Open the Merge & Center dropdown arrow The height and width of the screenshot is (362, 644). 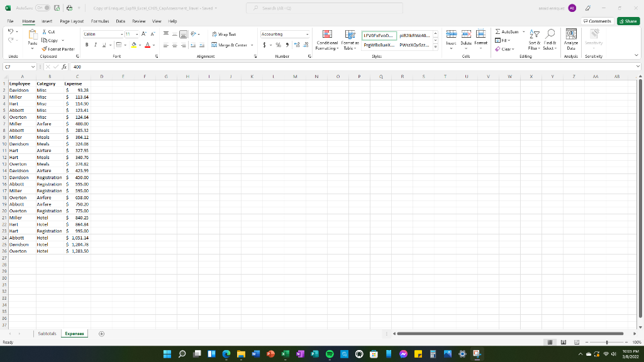(252, 45)
